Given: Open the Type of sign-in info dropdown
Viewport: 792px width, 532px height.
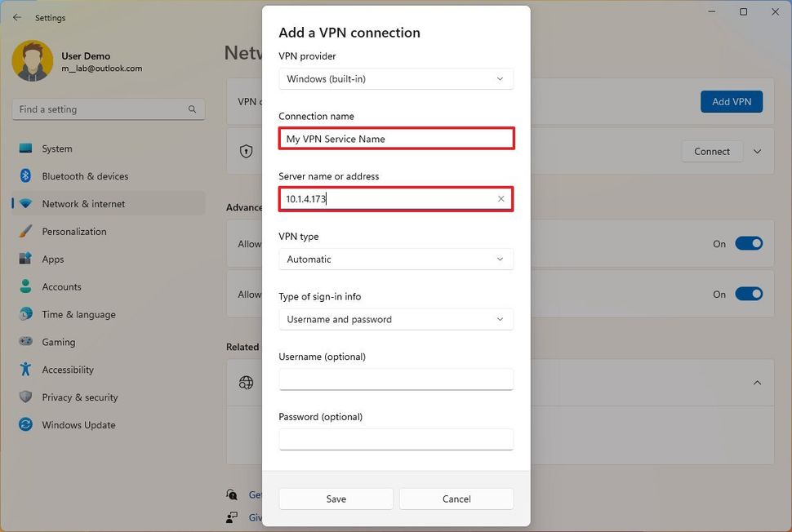Looking at the screenshot, I should click(396, 319).
